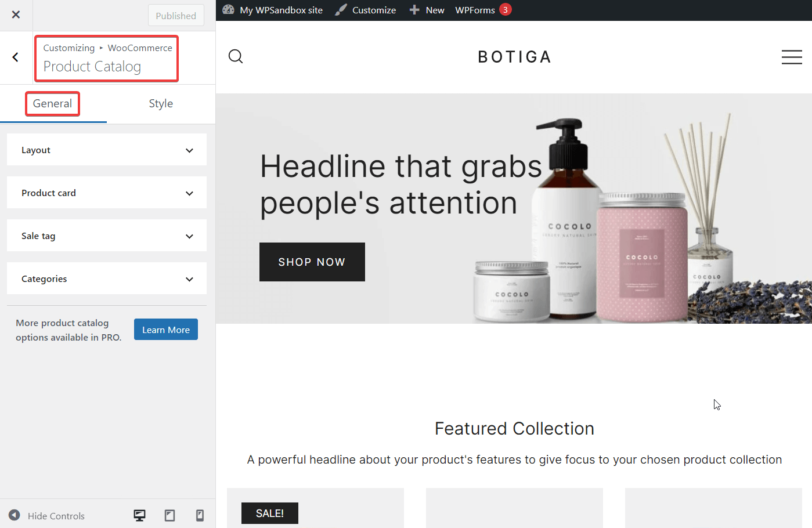Screen dimensions: 812x528
Task: Switch to the Style tab
Action: coord(161,104)
